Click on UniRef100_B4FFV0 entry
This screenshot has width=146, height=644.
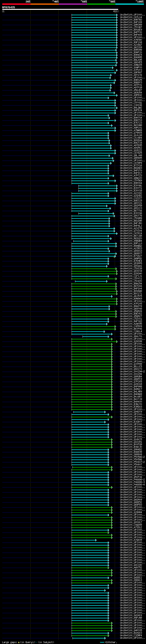131,32
